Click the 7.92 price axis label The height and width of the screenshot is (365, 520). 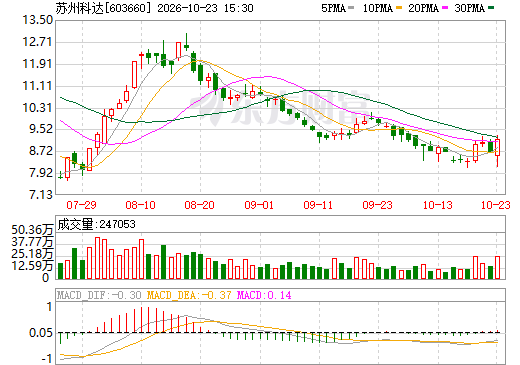click(41, 173)
